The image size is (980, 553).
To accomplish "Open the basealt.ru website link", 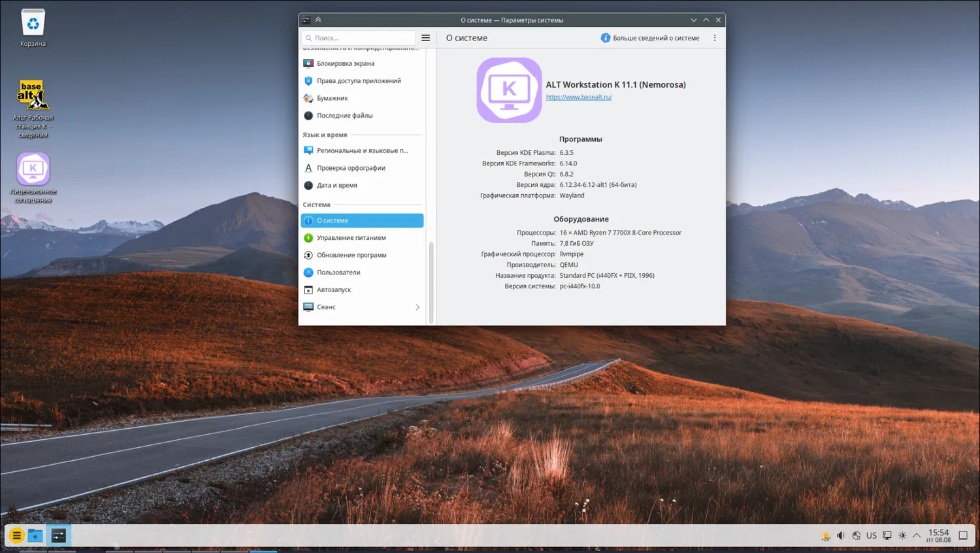I will click(x=579, y=97).
